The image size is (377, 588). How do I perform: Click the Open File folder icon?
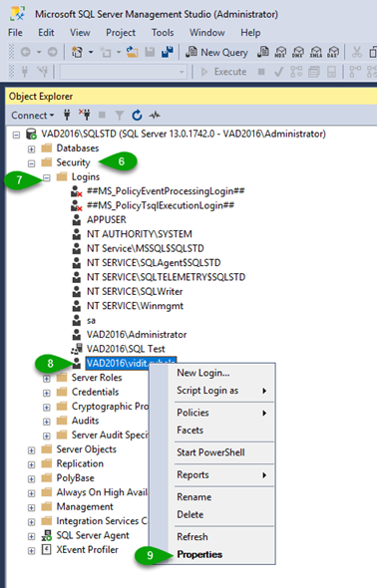132,52
